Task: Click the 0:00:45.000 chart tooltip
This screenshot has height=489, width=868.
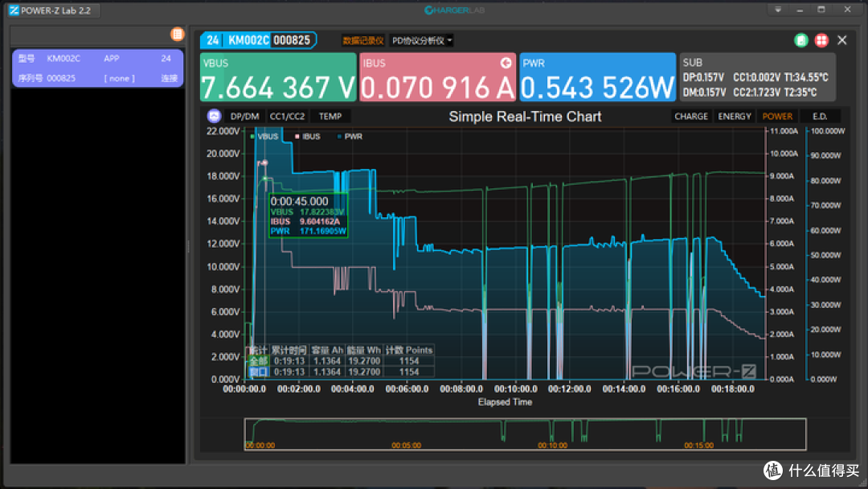Action: (309, 216)
